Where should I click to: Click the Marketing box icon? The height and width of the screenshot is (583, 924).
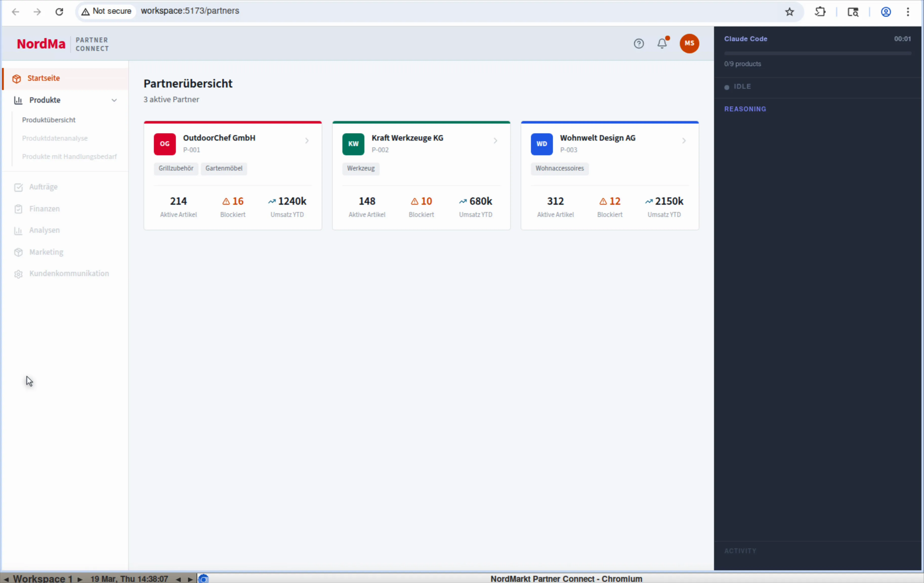coord(18,252)
